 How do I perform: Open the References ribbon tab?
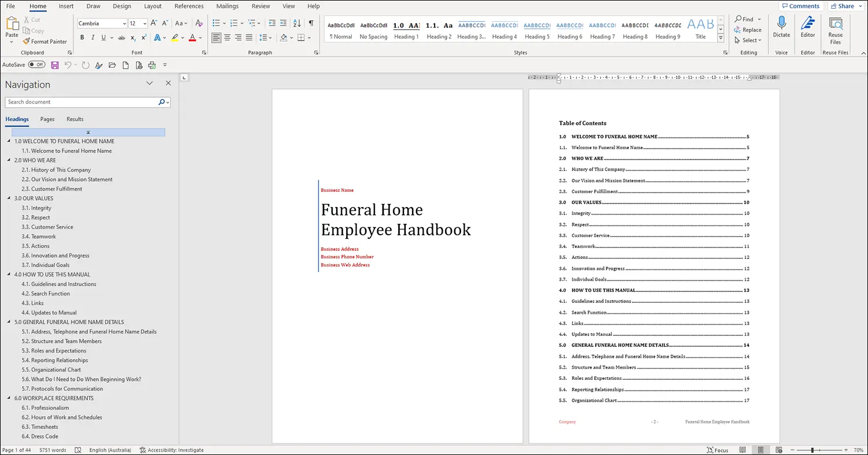click(189, 6)
